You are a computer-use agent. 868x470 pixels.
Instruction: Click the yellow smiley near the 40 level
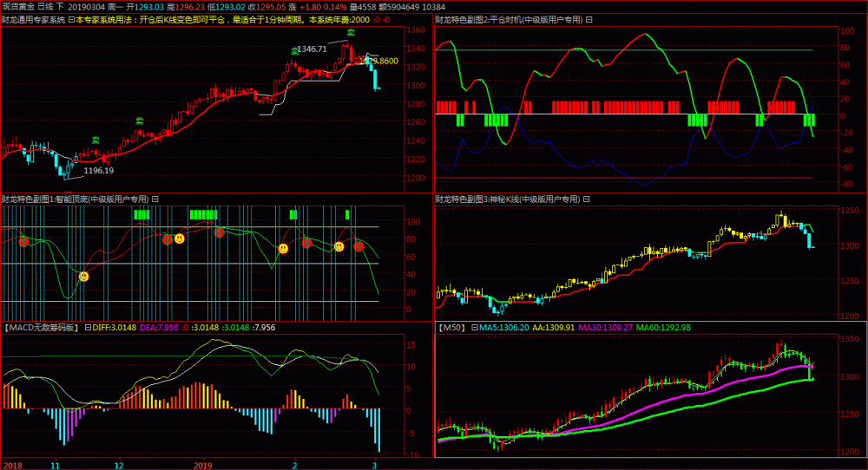(83, 277)
